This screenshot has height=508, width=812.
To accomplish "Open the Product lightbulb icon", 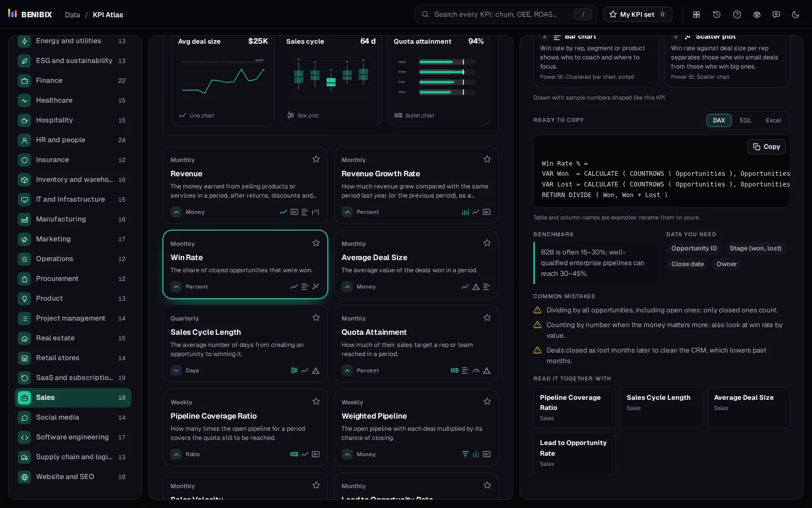I will (24, 299).
